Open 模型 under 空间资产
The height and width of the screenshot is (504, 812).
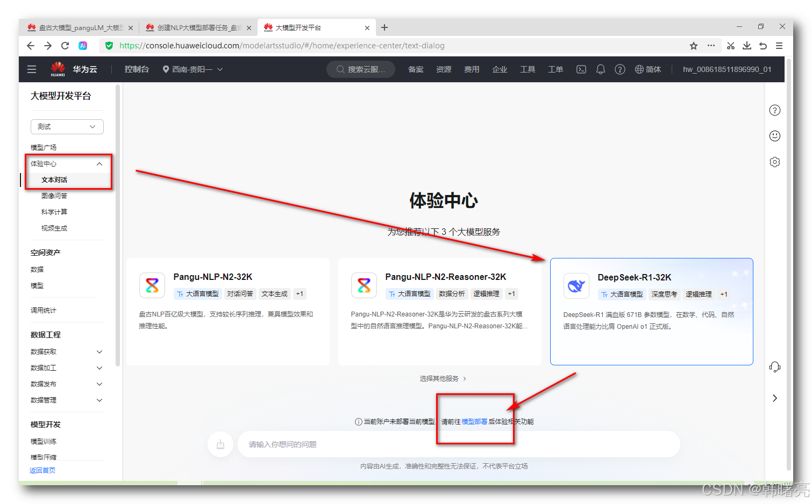[37, 286]
